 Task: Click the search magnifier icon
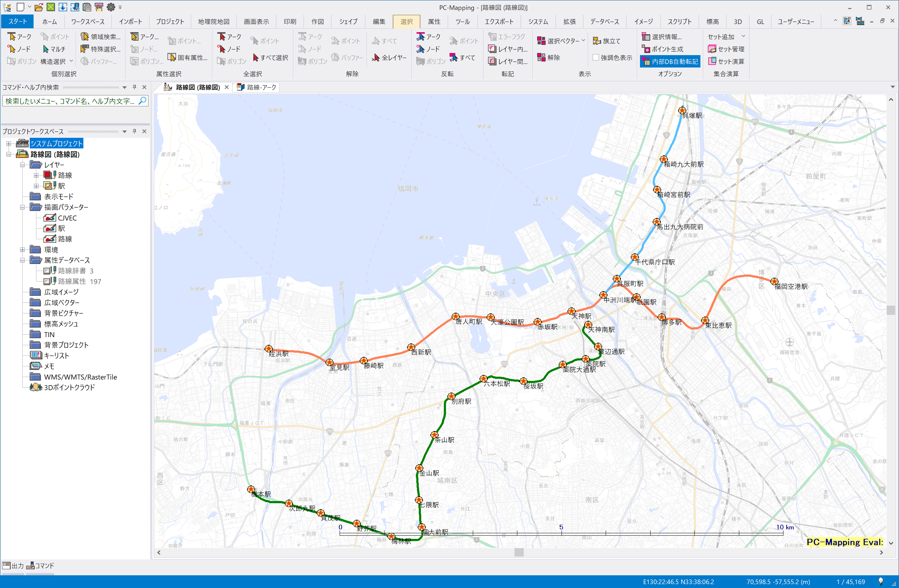click(142, 101)
